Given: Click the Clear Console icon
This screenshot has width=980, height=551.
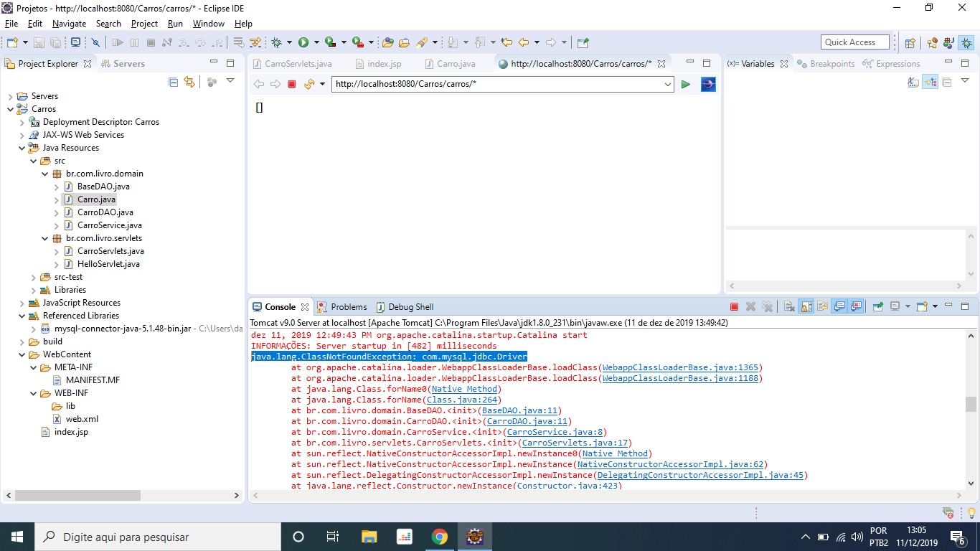Looking at the screenshot, I should tap(789, 306).
